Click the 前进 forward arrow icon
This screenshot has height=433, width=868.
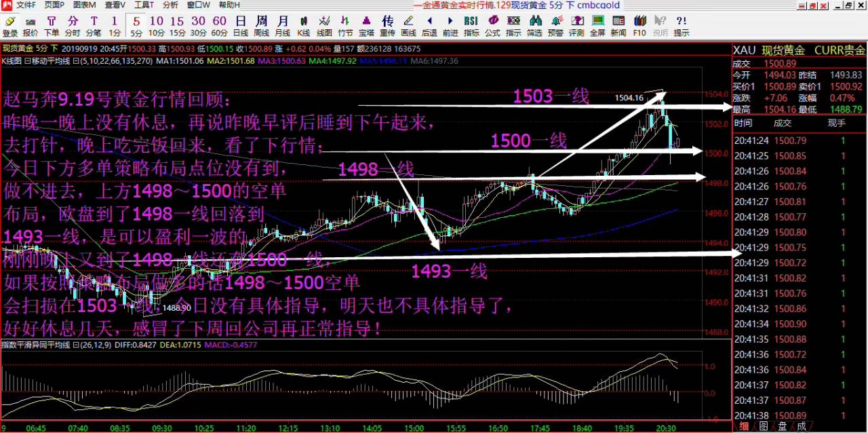point(450,26)
